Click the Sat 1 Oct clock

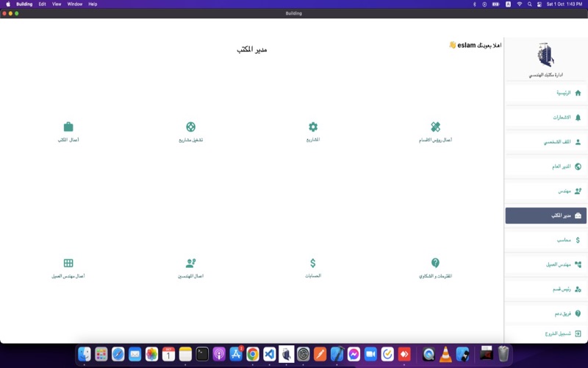pyautogui.click(x=564, y=4)
